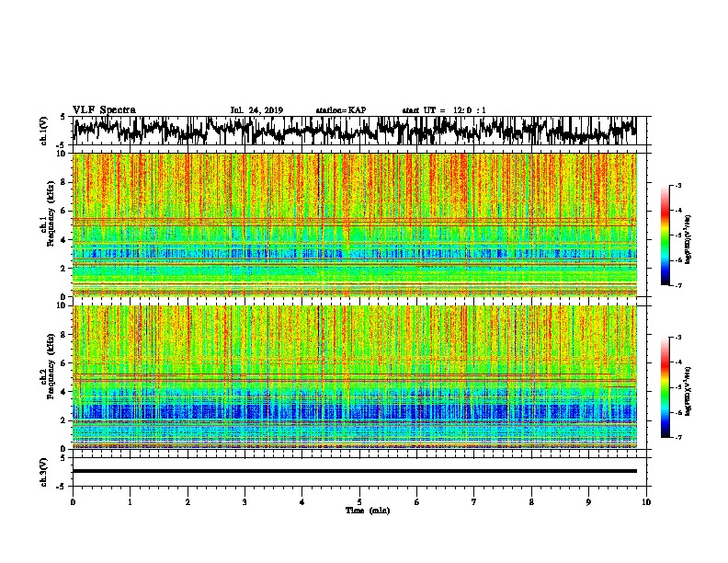
Task: Click the ch.1 color bar log(PSD) unit label
Action: coord(688,240)
